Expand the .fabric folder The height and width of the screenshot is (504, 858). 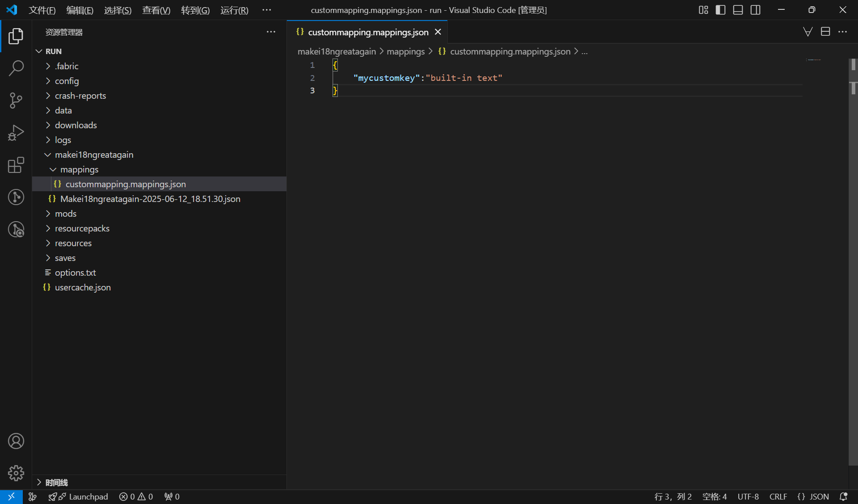tap(159, 66)
